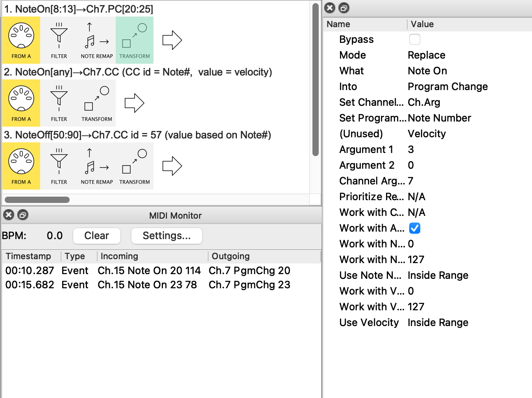Click the Timestamp column header
The image size is (532, 398).
(28, 256)
